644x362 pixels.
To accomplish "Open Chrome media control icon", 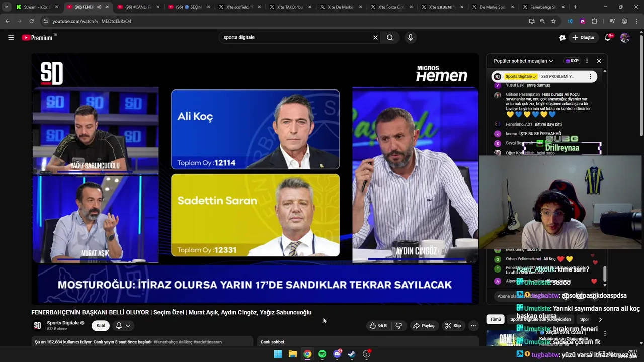I will 612,21.
